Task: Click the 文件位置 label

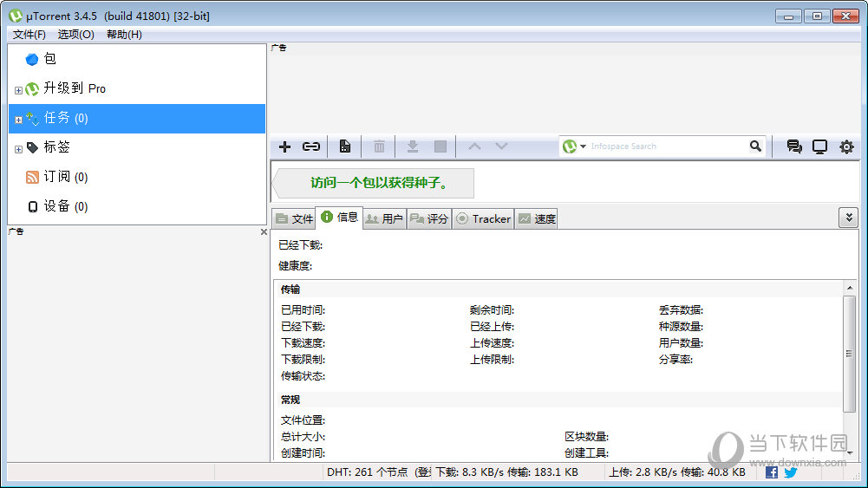Action: coord(303,420)
